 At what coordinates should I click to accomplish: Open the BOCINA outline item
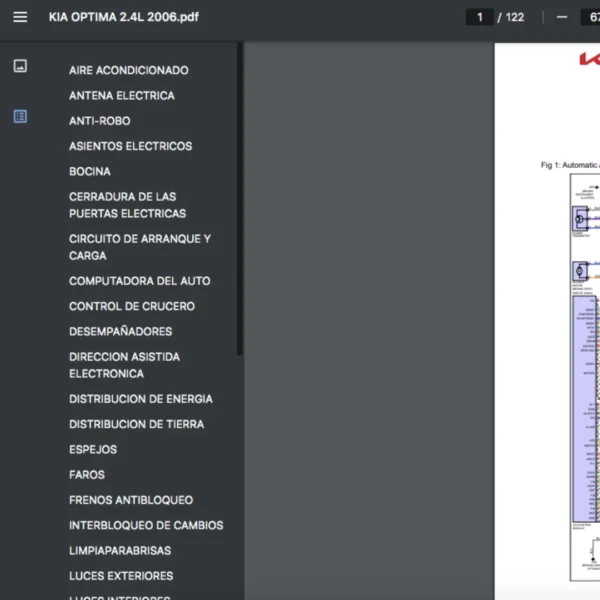click(x=89, y=171)
